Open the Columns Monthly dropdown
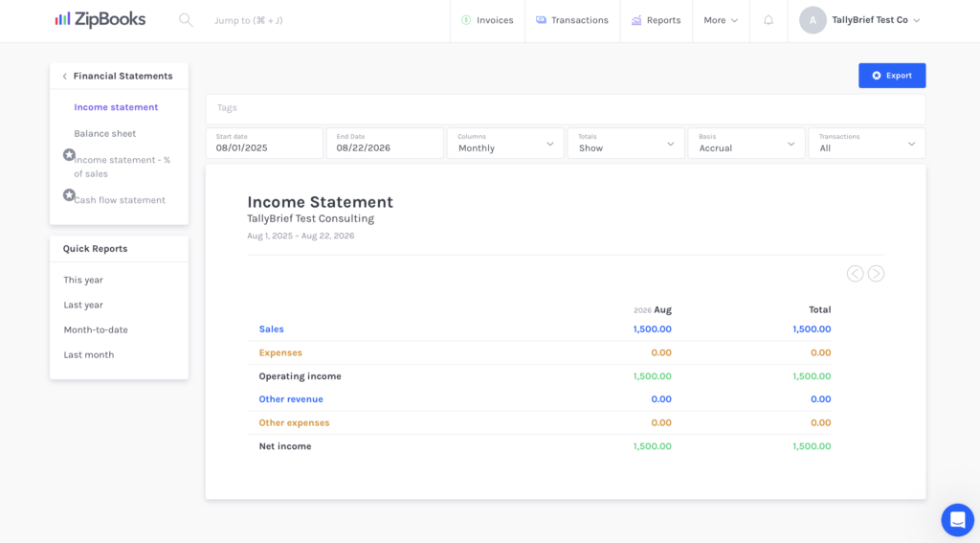The height and width of the screenshot is (543, 980). pos(505,144)
